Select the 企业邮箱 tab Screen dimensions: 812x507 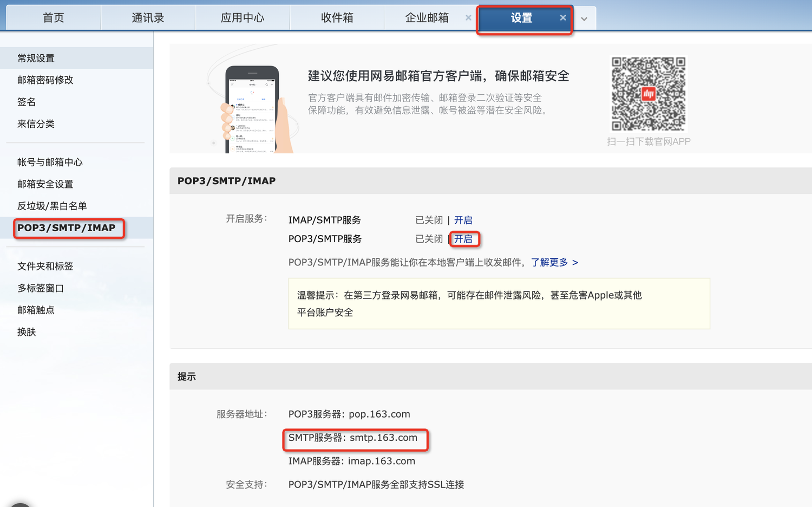427,18
